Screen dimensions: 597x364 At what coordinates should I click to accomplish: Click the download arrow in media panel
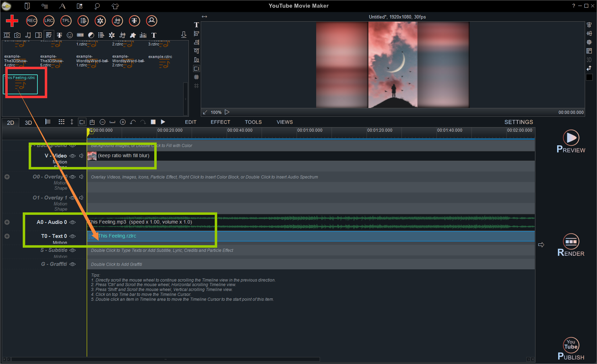point(184,35)
